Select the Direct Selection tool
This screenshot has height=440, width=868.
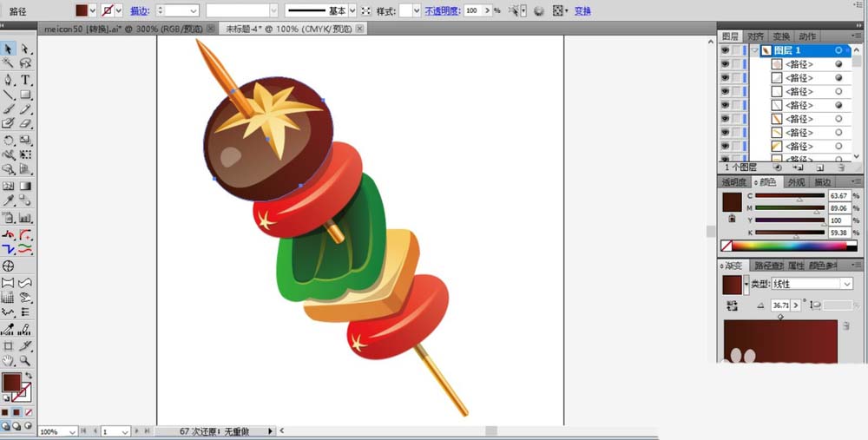(x=25, y=49)
